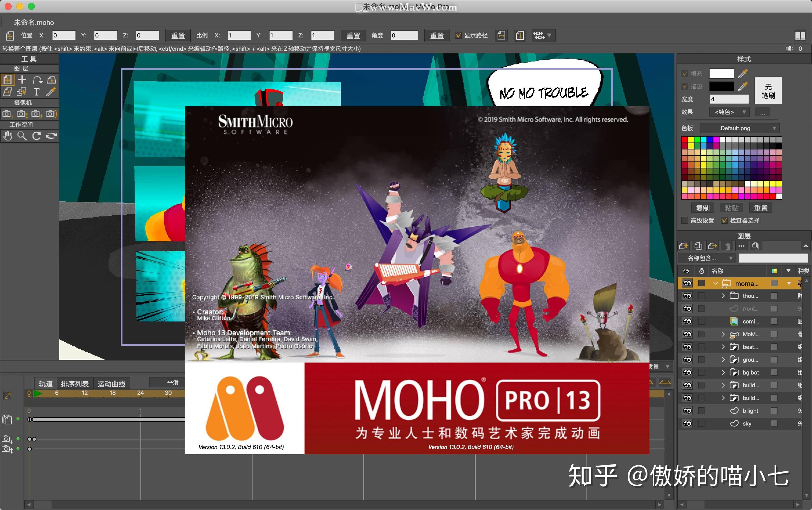This screenshot has width=812, height=510.
Task: Open the black stroke color swatch
Action: pos(721,86)
